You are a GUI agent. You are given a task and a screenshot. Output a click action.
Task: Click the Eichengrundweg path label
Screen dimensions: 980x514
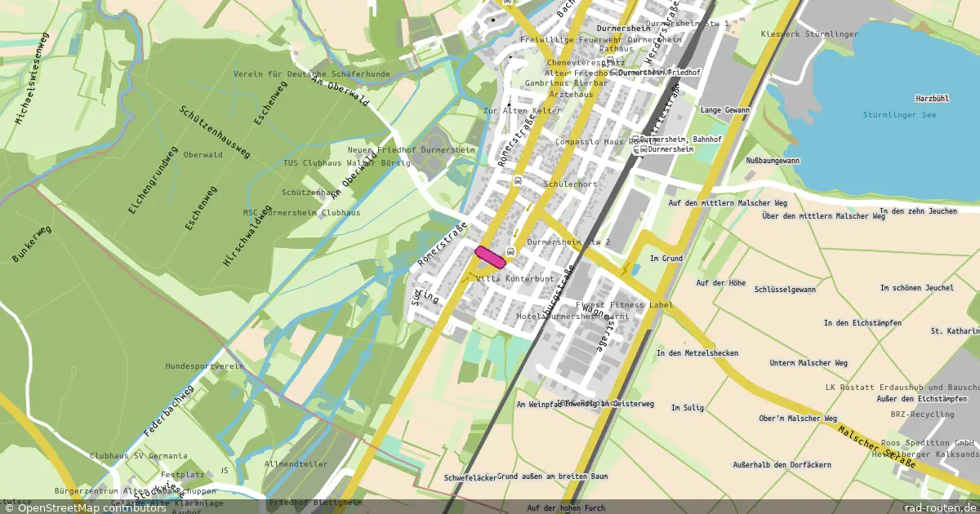[x=153, y=180]
